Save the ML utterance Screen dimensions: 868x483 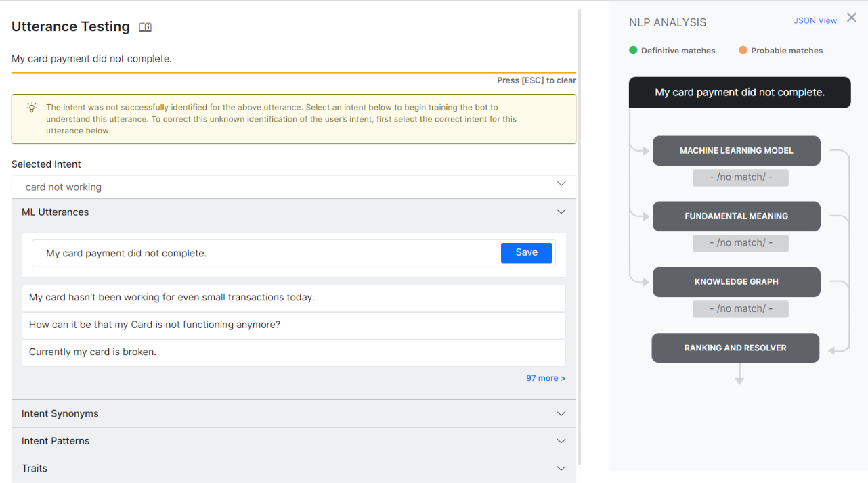(526, 253)
